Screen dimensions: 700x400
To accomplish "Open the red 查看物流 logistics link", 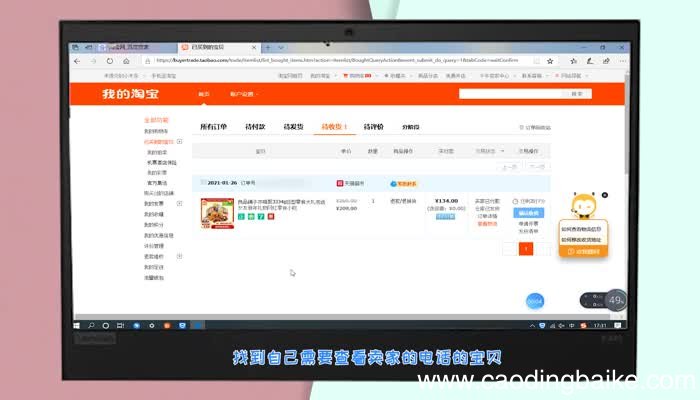I will 487,224.
